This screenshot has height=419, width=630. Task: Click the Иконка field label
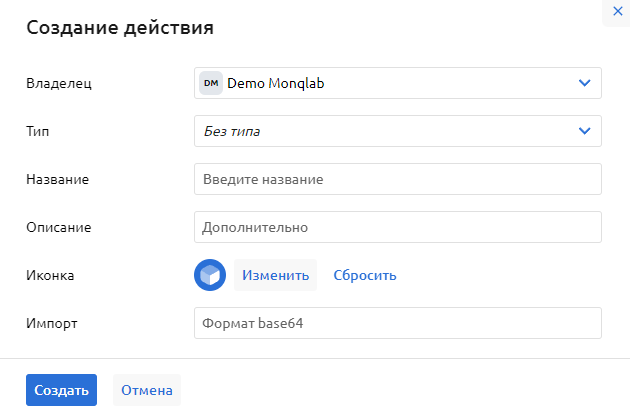(51, 275)
